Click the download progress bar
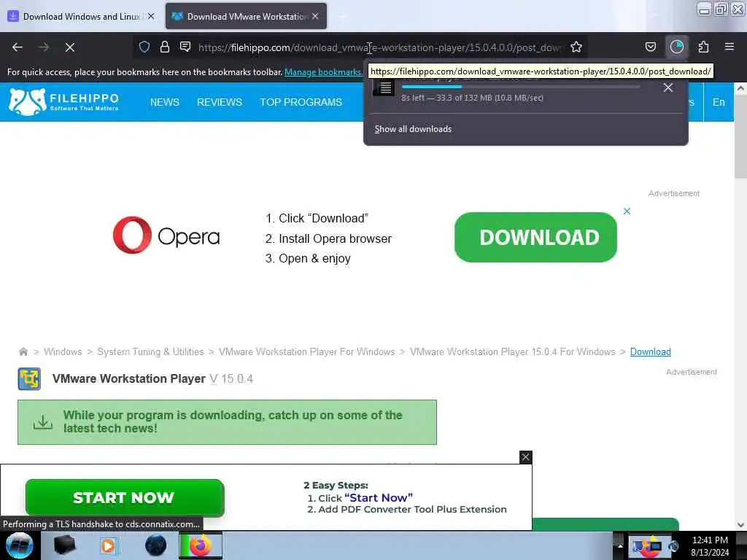 pyautogui.click(x=520, y=87)
